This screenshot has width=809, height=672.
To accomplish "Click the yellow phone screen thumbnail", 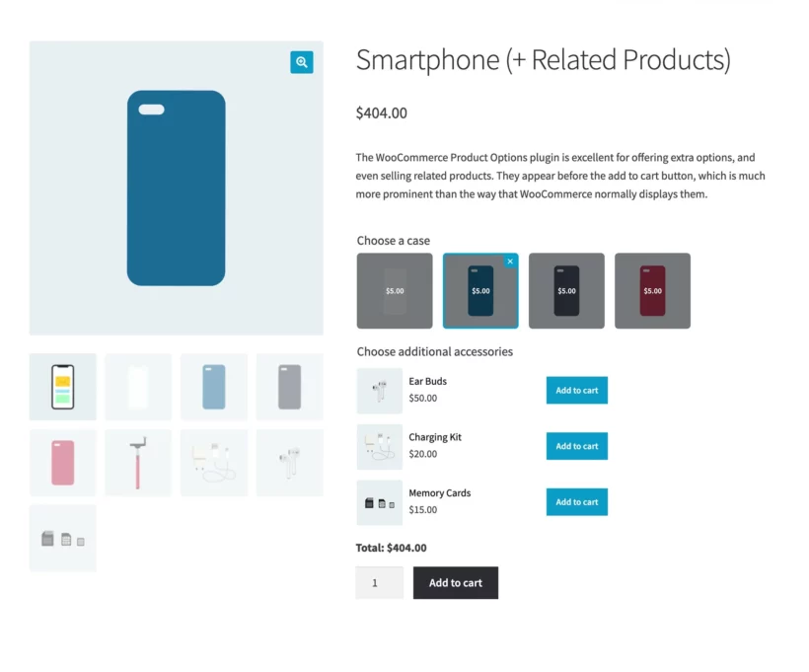I will [62, 386].
